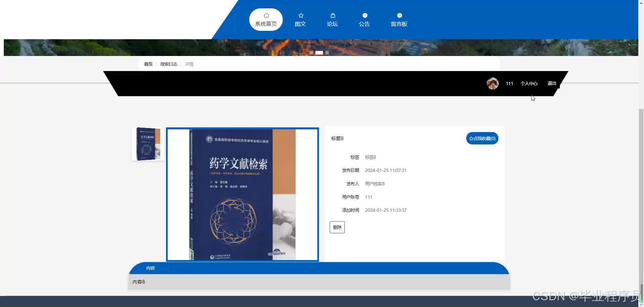Click the publish date 2024-01-25 11:07:31

386,170
